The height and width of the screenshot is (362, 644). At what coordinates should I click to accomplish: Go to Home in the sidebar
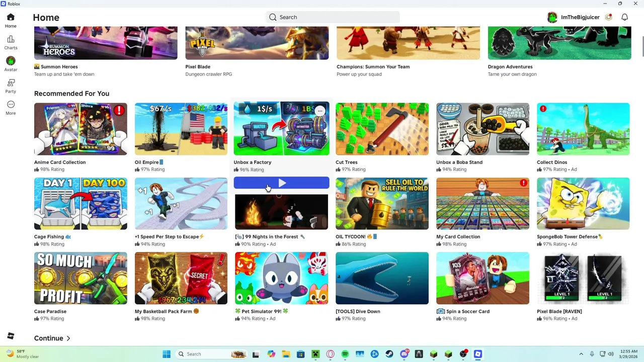click(11, 21)
